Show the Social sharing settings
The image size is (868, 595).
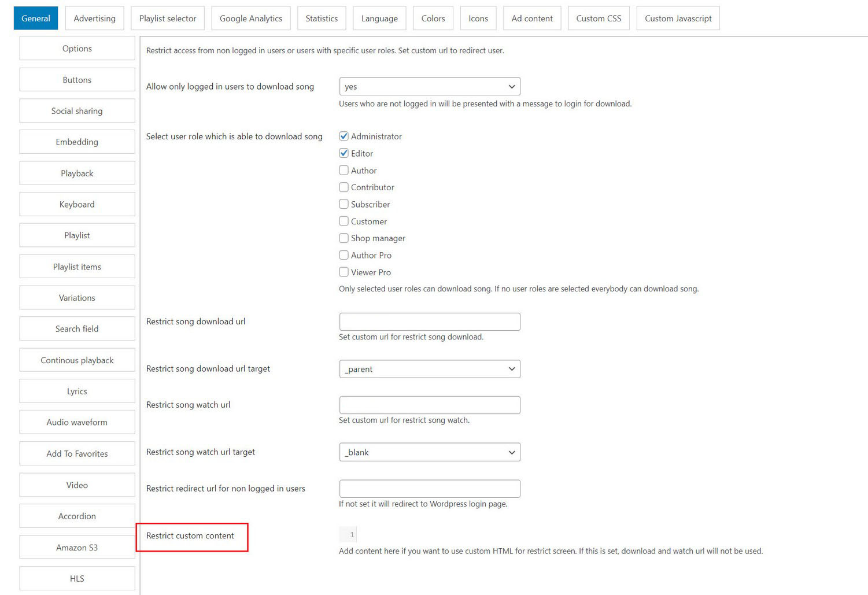pyautogui.click(x=77, y=111)
